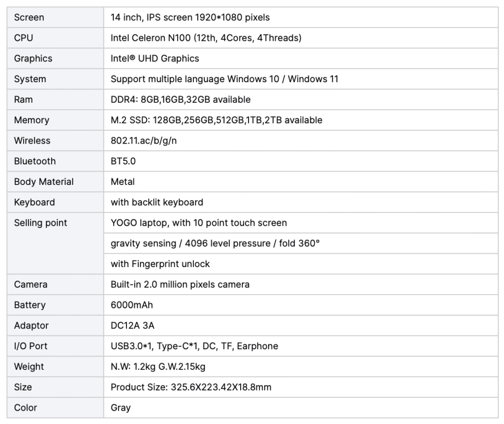Screen dimensions: 504x424
Task: Select the BT5.0 Bluetooth cell
Action: pos(123,161)
